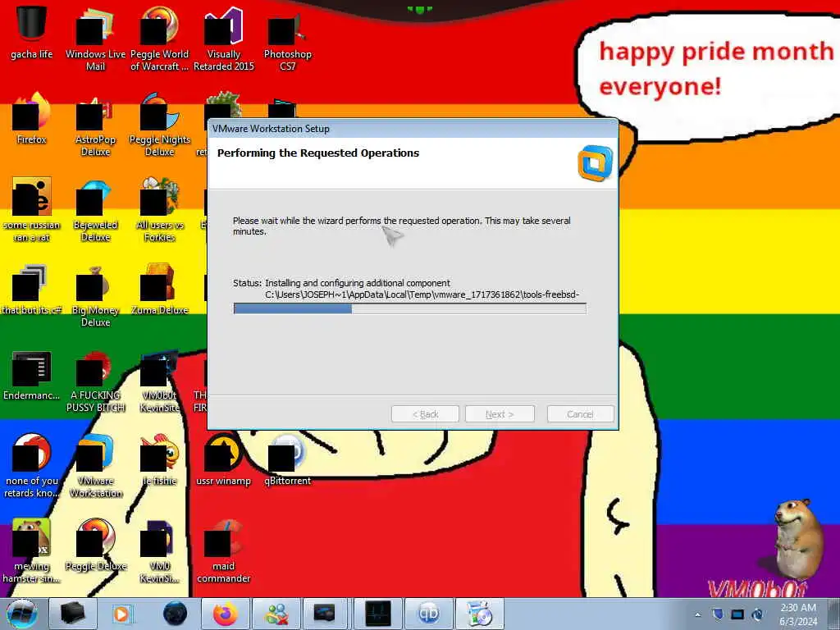This screenshot has width=840, height=630.
Task: Select the VMware Workstation desktop shortcut
Action: (95, 466)
